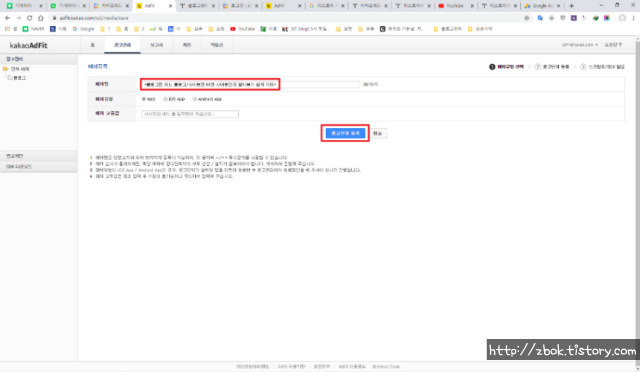Open the Google bookmark
The height and width of the screenshot is (372, 640).
click(x=83, y=29)
